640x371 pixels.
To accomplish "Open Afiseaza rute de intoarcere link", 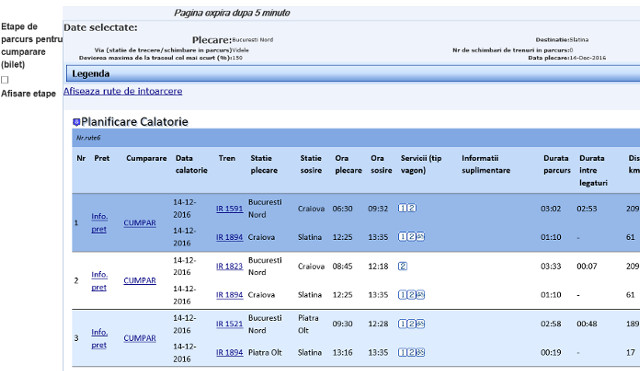I will coord(122,91).
